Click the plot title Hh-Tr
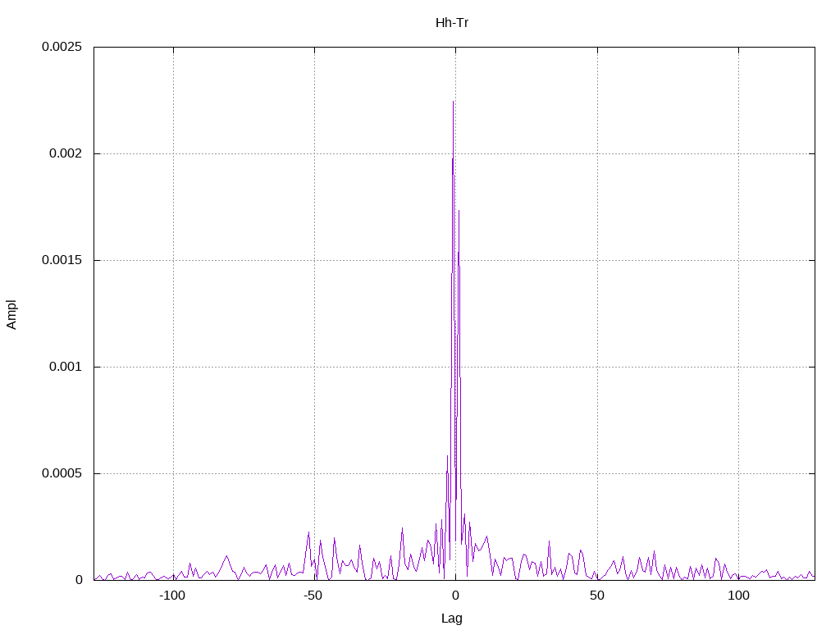Image resolution: width=840 pixels, height=630 pixels. pos(452,23)
